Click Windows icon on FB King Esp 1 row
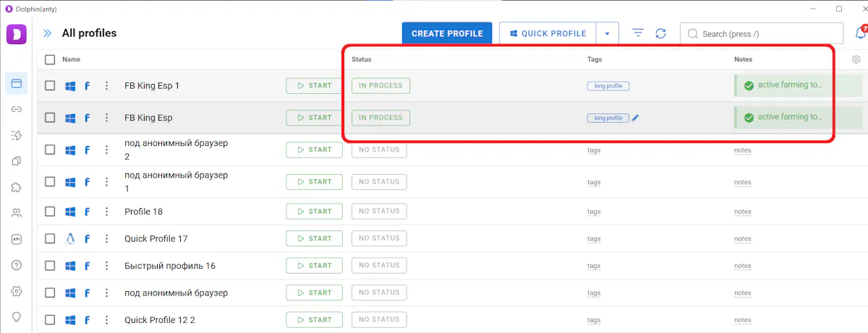Viewport: 868px width, 333px height. pyautogui.click(x=70, y=85)
